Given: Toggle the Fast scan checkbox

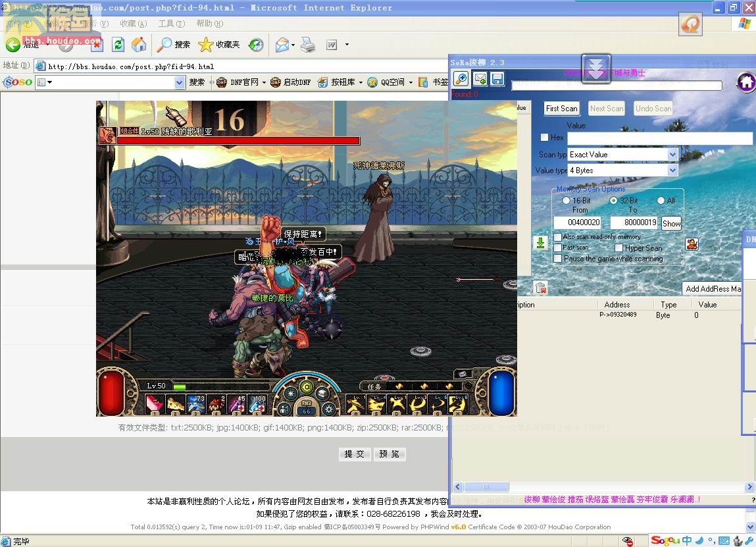Looking at the screenshot, I should [x=558, y=247].
